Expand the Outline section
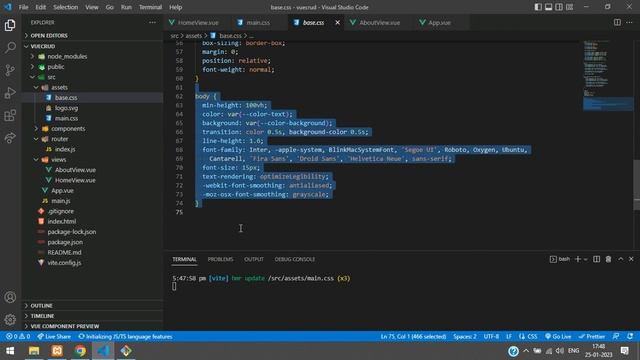 [x=92, y=305]
